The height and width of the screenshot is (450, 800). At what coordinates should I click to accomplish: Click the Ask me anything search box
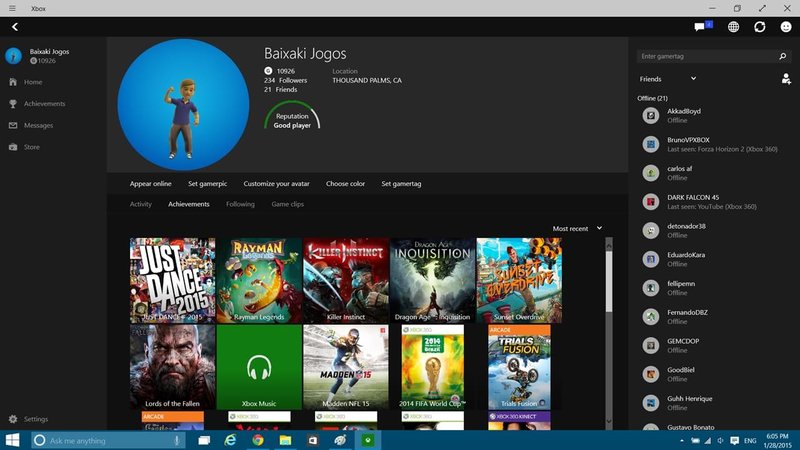108,440
